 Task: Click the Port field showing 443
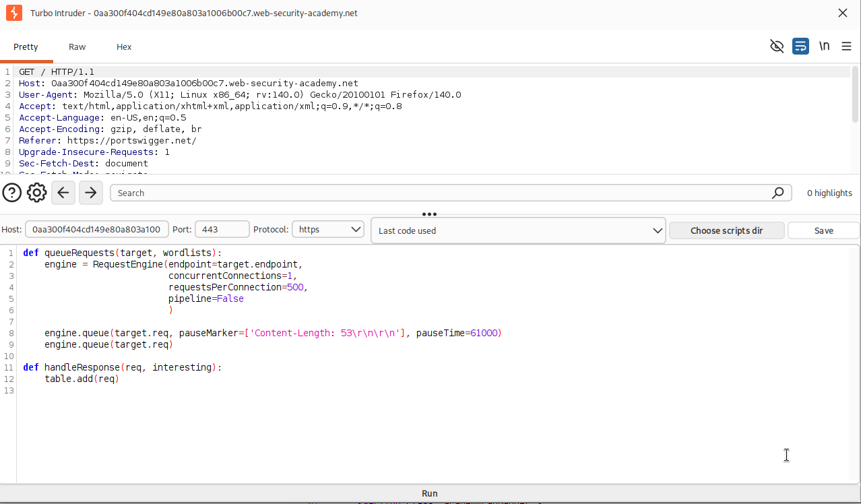[x=222, y=230]
